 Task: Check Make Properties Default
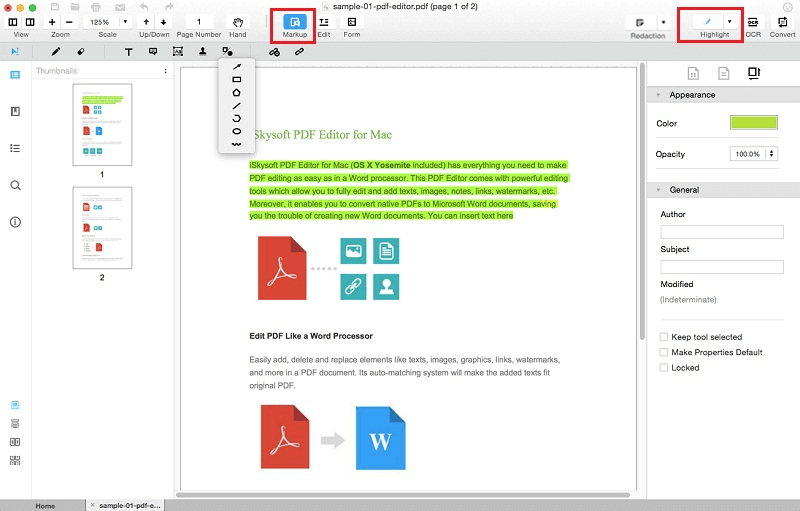[x=664, y=352]
